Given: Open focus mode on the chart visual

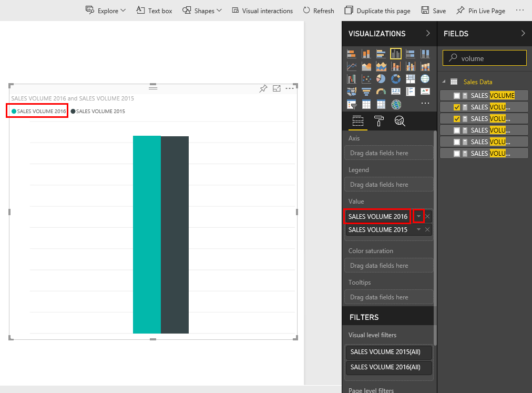Looking at the screenshot, I should pyautogui.click(x=277, y=88).
